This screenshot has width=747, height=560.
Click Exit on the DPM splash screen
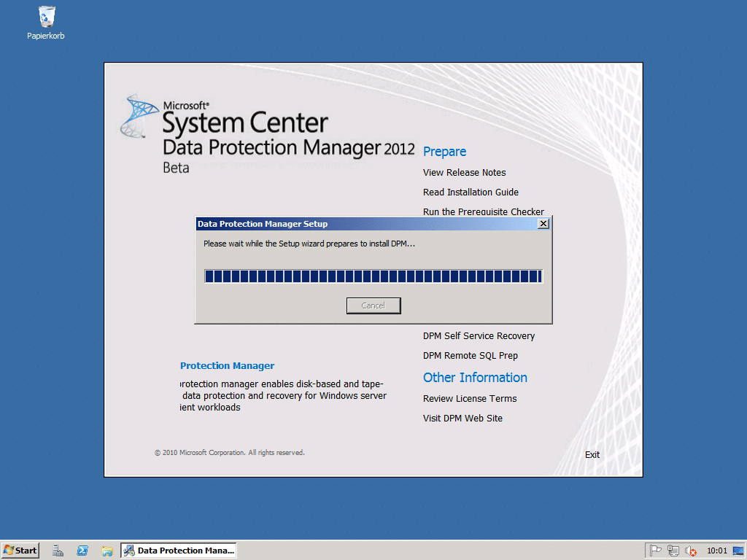point(592,455)
